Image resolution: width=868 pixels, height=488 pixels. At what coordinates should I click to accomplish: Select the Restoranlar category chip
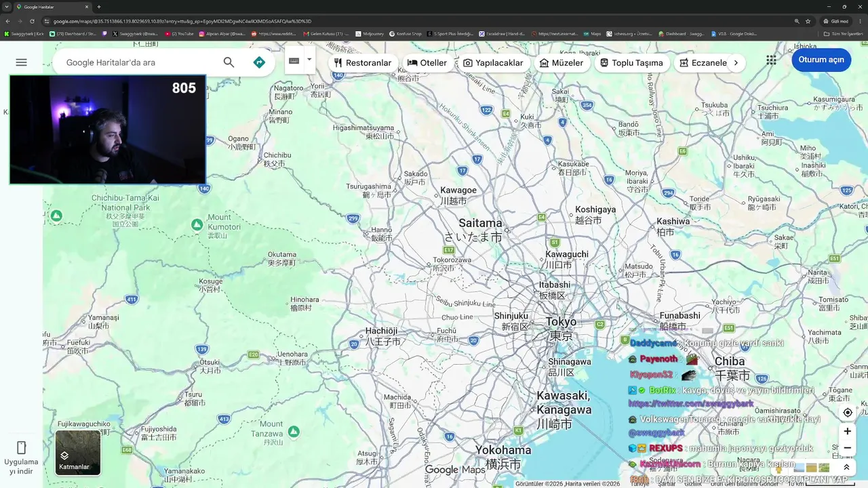click(363, 62)
